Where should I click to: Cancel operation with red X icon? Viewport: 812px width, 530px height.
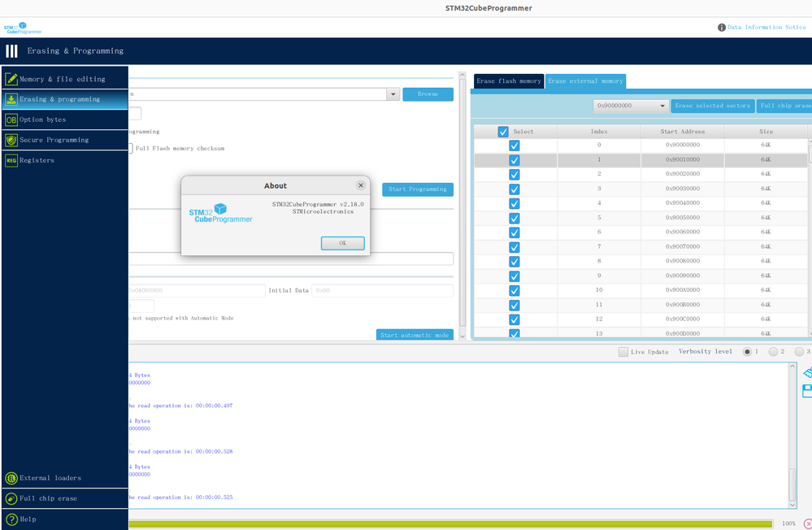pos(807,523)
